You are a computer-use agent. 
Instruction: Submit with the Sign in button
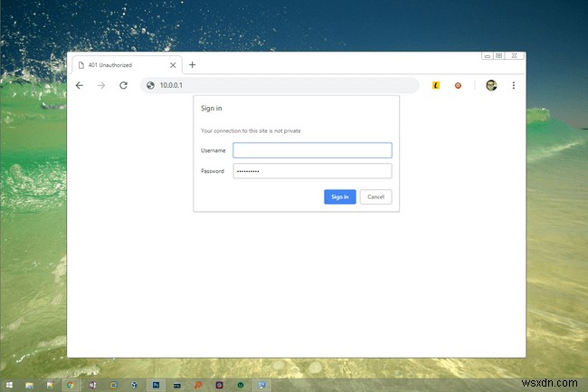340,197
